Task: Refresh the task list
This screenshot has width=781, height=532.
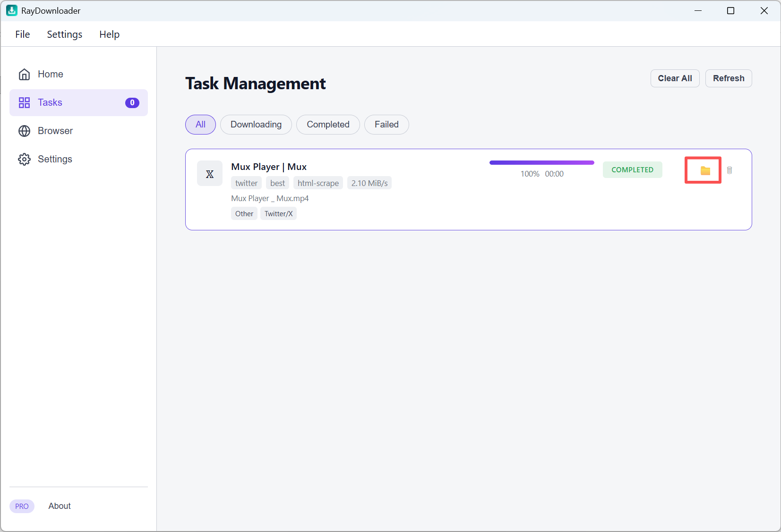Action: tap(729, 78)
